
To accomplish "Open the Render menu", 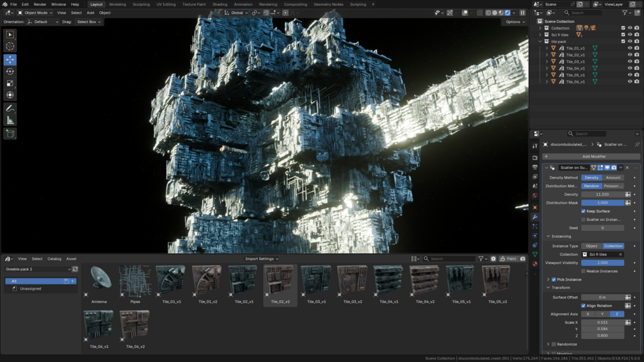I will (x=40, y=4).
